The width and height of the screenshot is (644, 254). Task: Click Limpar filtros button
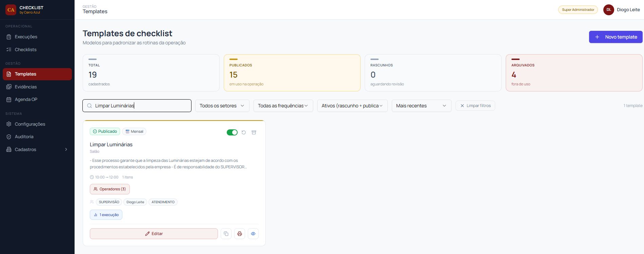pyautogui.click(x=475, y=106)
